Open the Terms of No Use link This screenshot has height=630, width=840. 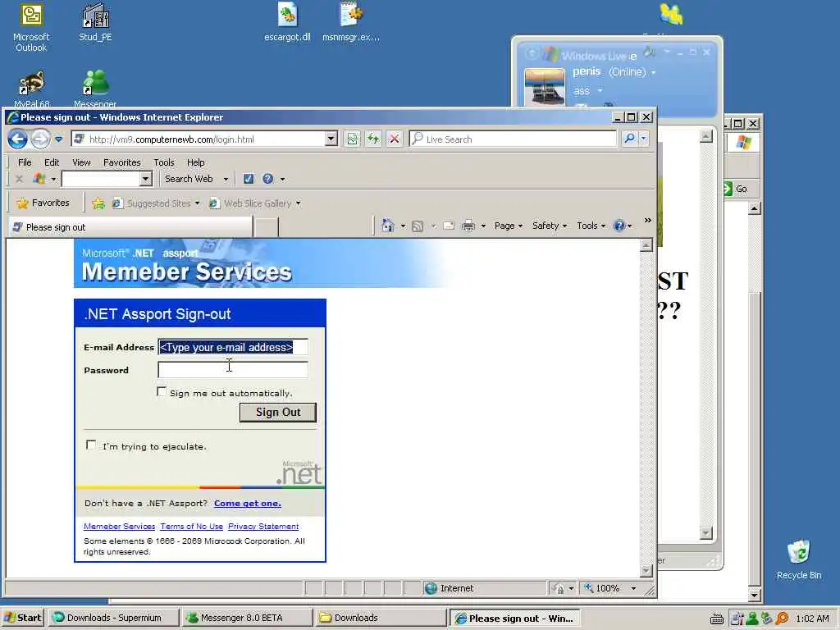coord(191,526)
